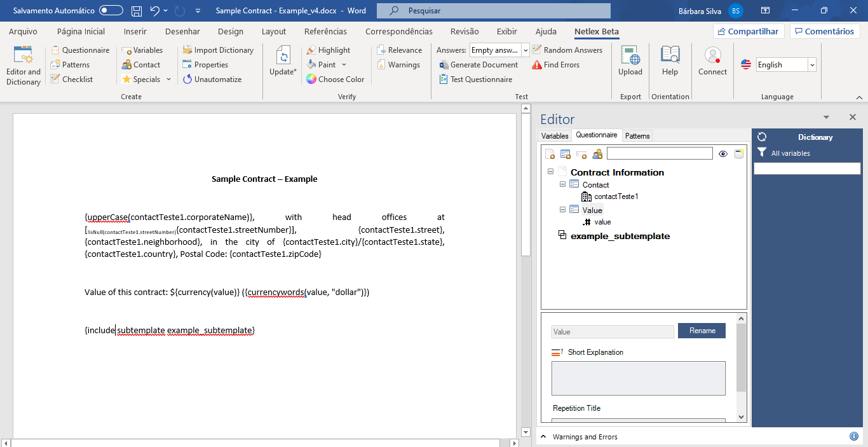
Task: Click the Questionnaire search field
Action: pyautogui.click(x=660, y=153)
